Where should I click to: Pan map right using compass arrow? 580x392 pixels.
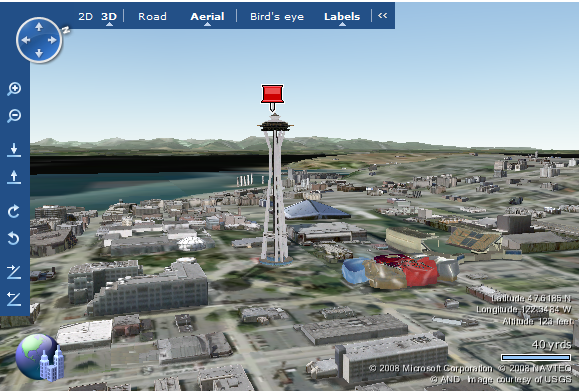click(x=52, y=40)
